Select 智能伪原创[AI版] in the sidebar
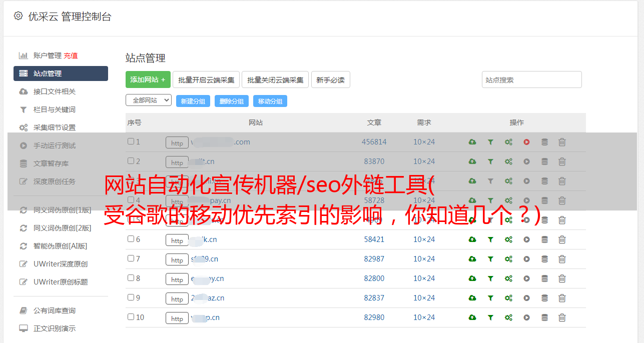This screenshot has width=644, height=343. [61, 246]
